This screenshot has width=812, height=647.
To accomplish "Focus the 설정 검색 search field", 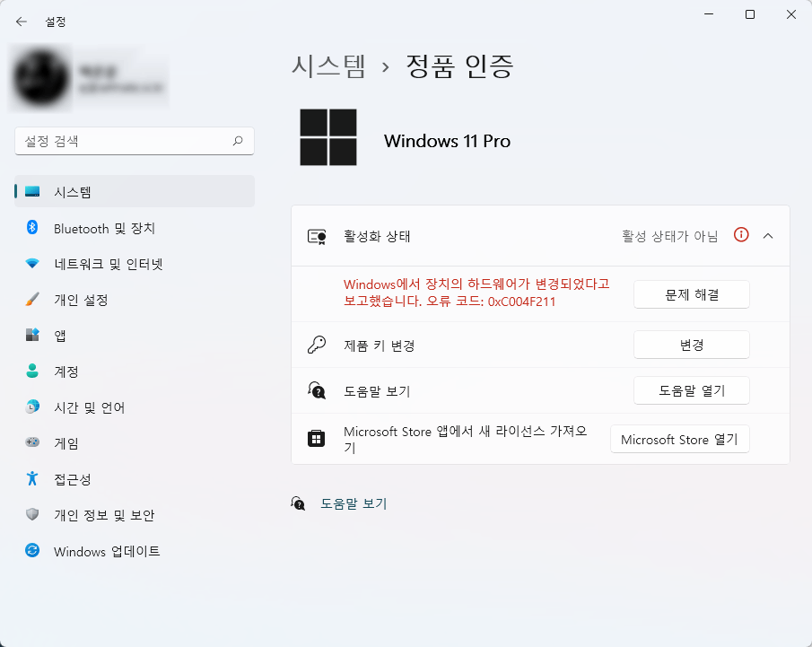I will coord(135,140).
